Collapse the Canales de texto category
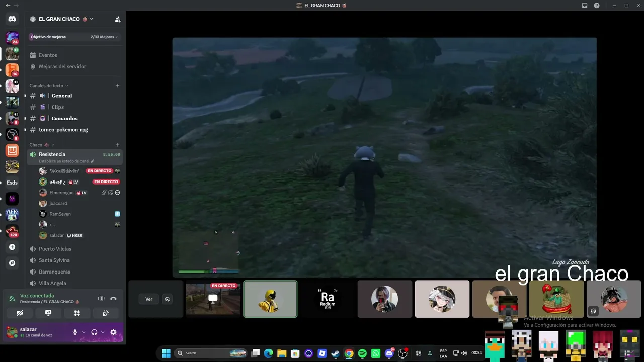The width and height of the screenshot is (644, 362). [x=49, y=86]
